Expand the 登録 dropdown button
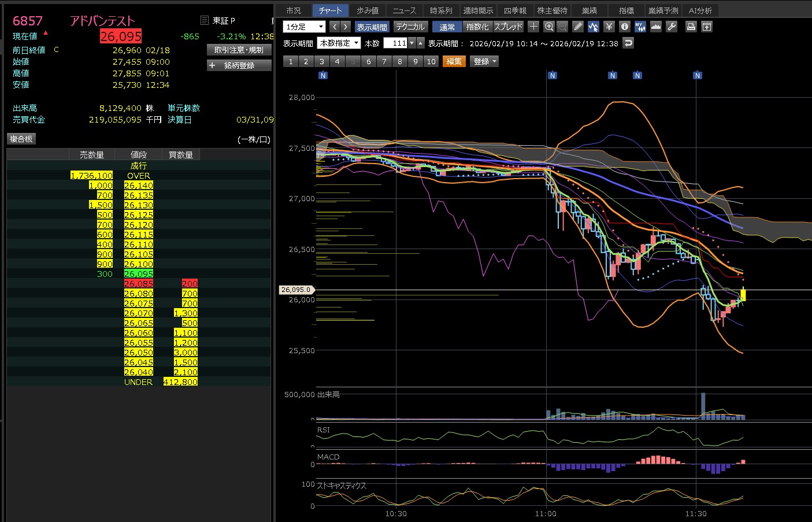The image size is (812, 522). point(485,61)
